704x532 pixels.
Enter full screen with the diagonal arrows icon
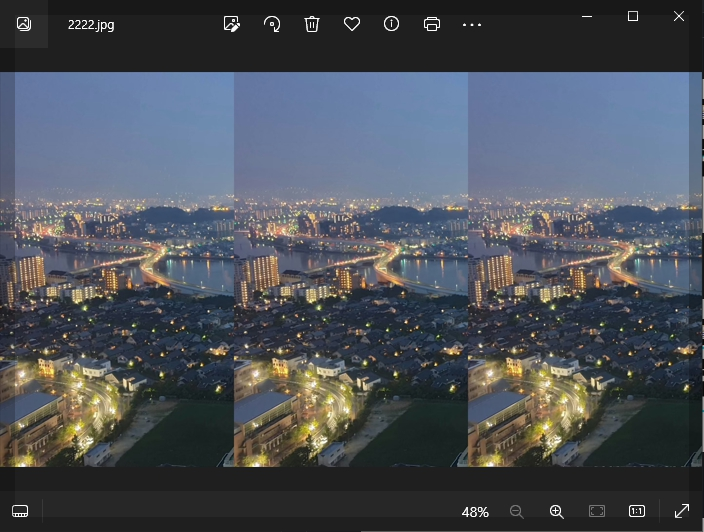pyautogui.click(x=682, y=511)
